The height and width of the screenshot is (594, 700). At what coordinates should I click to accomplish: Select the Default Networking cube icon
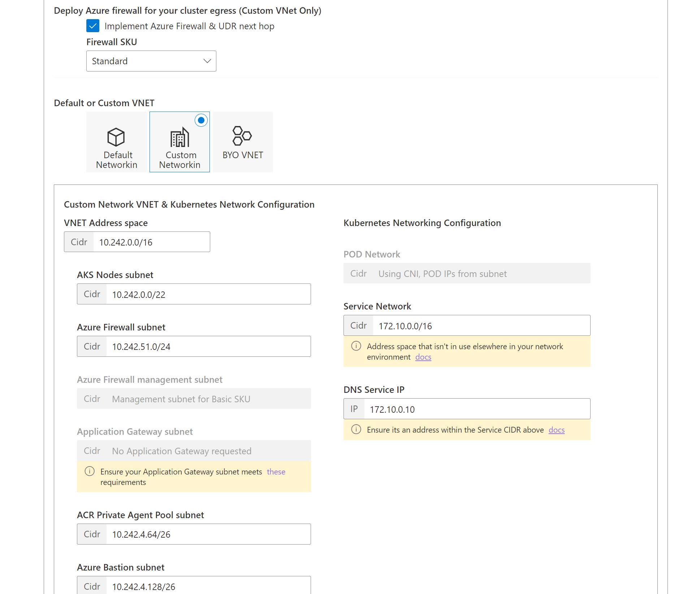(116, 136)
